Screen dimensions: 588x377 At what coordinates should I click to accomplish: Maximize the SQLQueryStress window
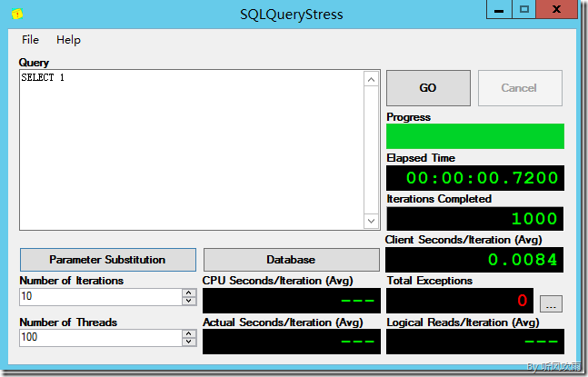523,9
